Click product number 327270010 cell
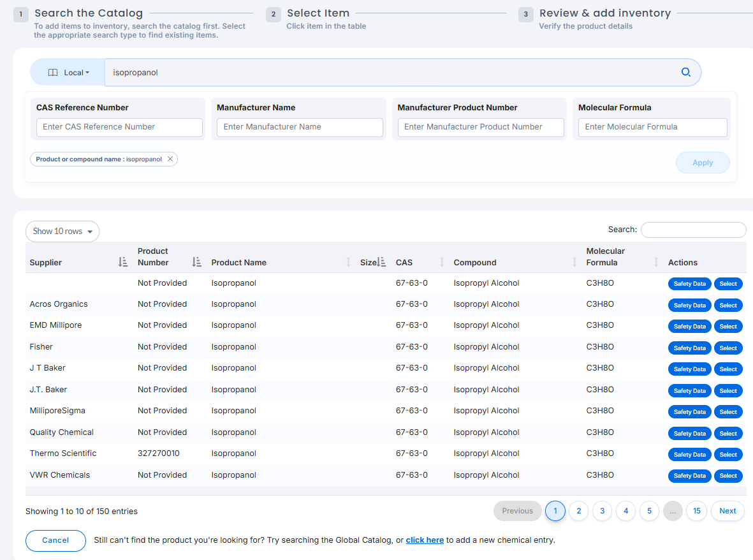This screenshot has height=560, width=753. pyautogui.click(x=159, y=453)
